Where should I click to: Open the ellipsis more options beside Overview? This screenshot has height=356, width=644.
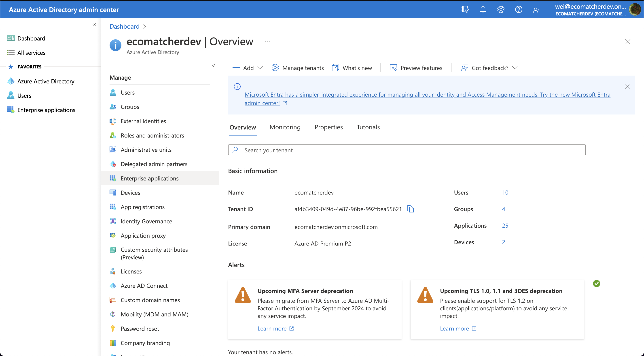coord(268,42)
